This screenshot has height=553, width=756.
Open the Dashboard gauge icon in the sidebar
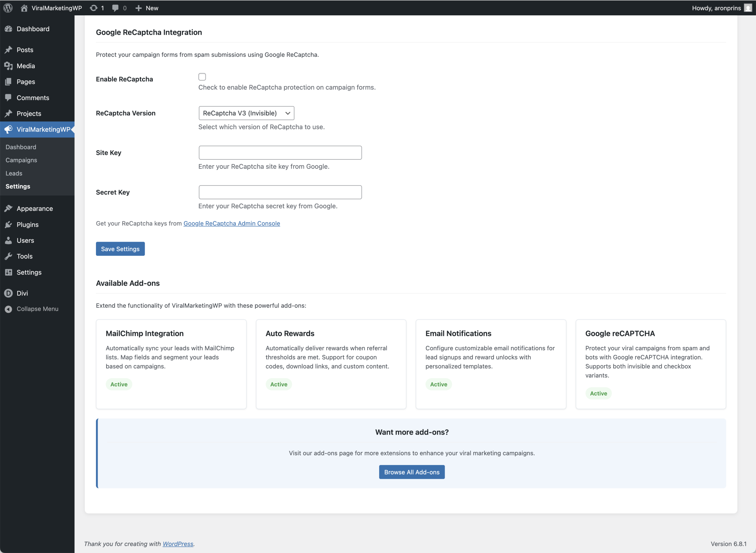[x=8, y=29]
